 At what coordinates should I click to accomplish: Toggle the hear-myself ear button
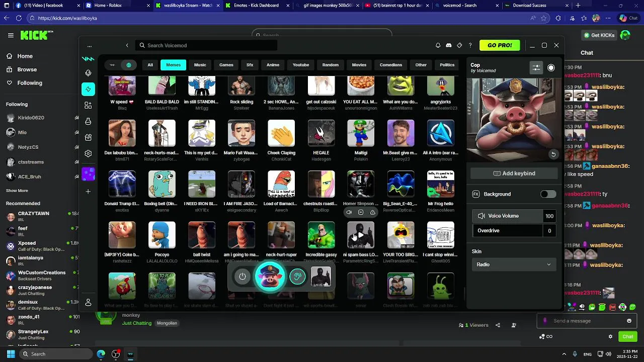tap(297, 277)
